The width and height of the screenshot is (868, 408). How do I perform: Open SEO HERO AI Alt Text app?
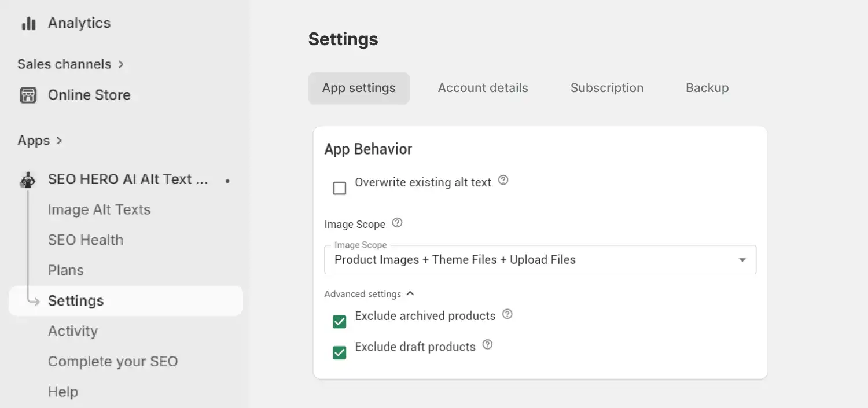pyautogui.click(x=128, y=180)
